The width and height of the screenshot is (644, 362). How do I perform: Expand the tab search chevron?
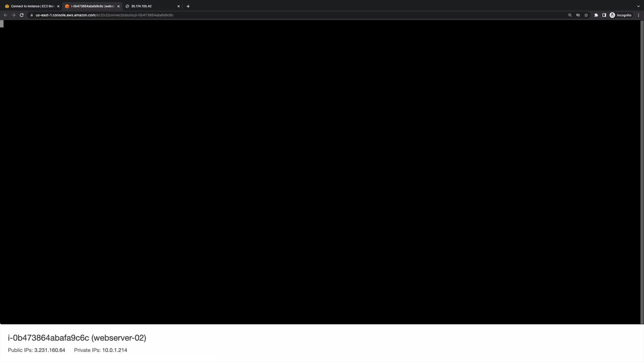(638, 6)
